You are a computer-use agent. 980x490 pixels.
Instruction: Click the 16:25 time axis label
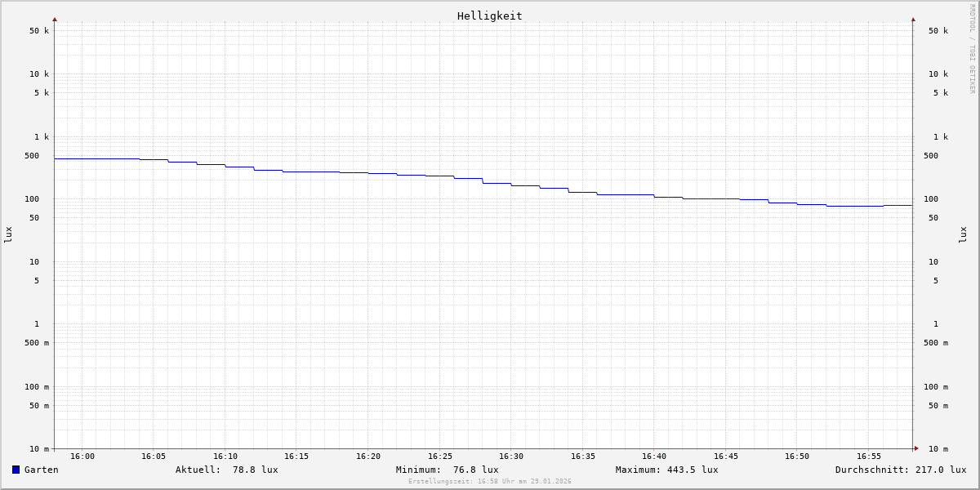440,457
